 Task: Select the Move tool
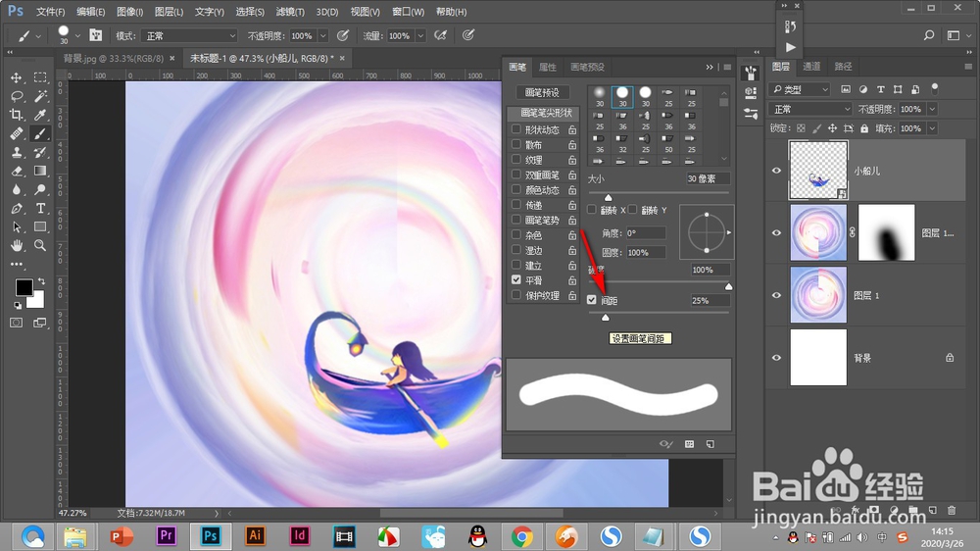(17, 77)
